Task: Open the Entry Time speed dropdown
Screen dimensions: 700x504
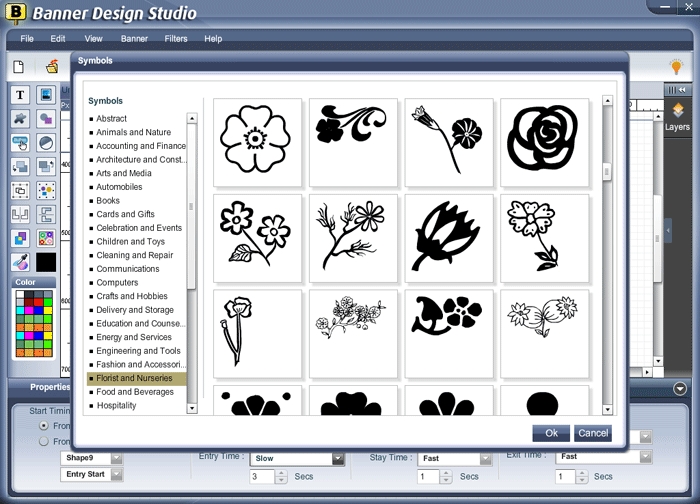Action: coord(338,459)
